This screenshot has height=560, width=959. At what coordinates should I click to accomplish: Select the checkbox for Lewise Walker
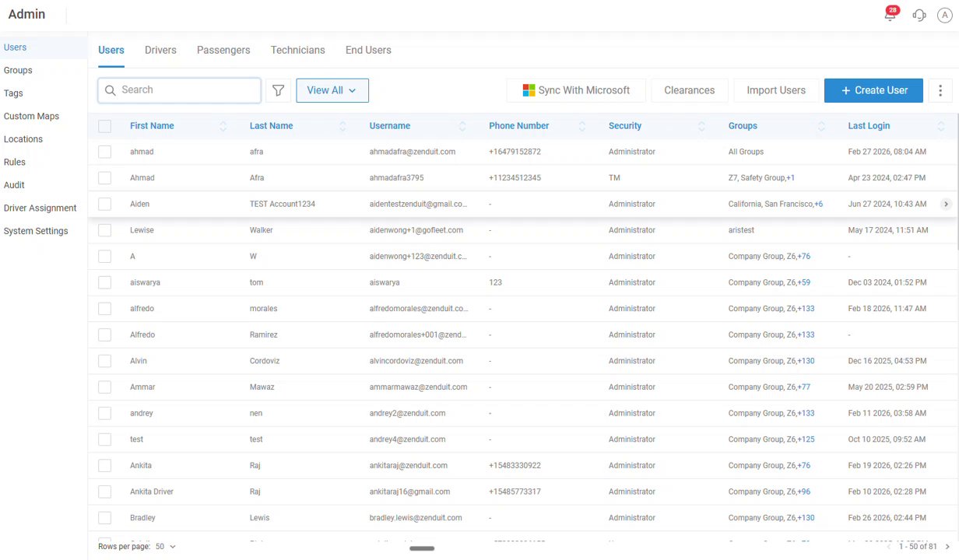(105, 230)
